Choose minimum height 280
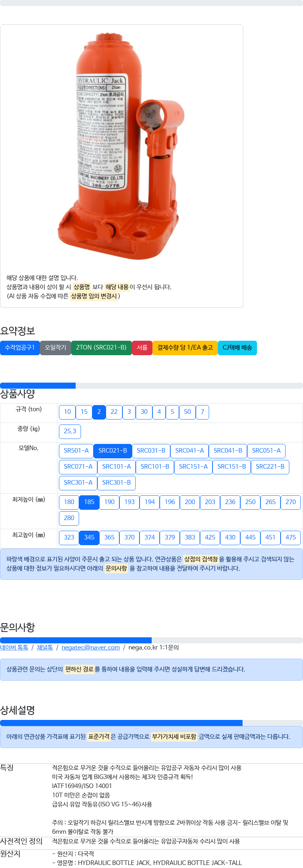This screenshot has width=303, height=868. [x=69, y=518]
